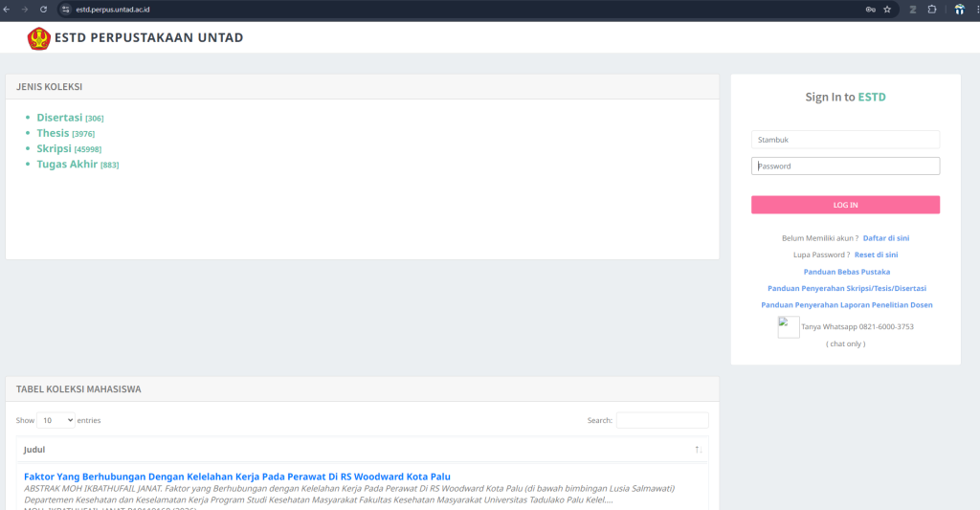Click the UNTAD logo in the header

(38, 38)
